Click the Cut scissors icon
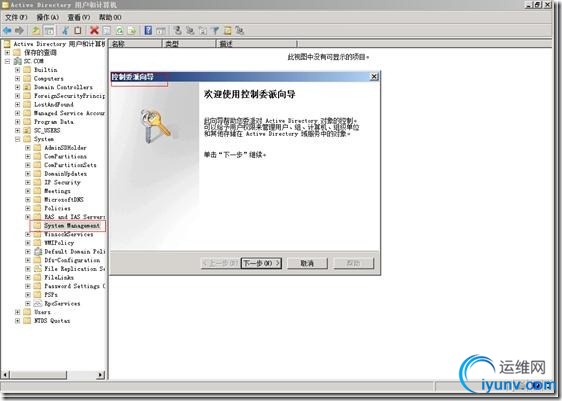The image size is (562, 401). (x=65, y=31)
